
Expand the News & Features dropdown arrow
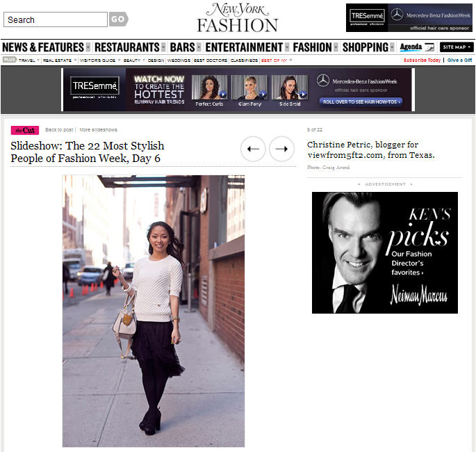click(x=88, y=47)
